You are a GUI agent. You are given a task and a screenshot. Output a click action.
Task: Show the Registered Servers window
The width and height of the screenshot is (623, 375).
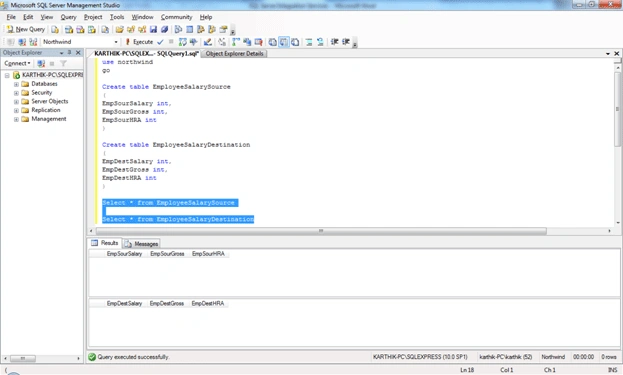pyautogui.click(x=178, y=29)
